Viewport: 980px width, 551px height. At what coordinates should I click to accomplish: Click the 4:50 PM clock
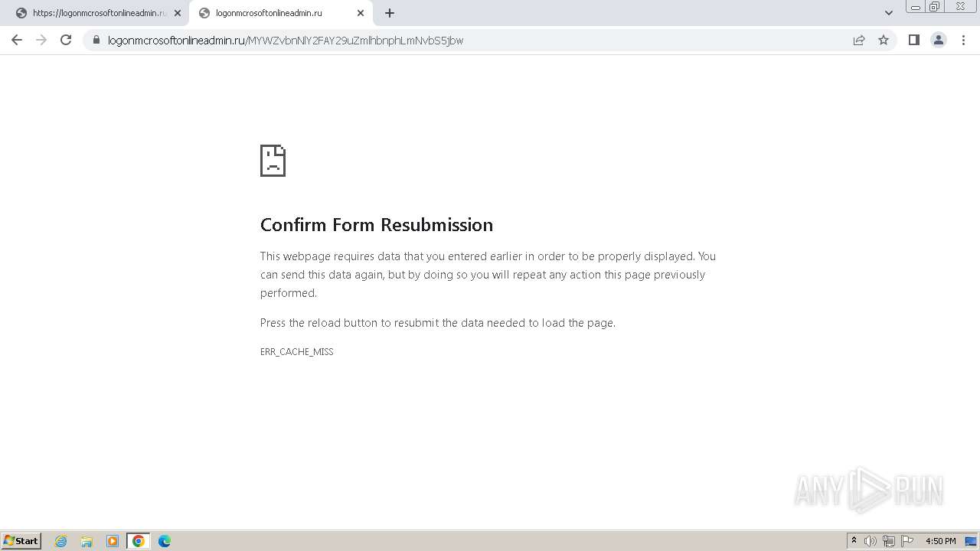[x=940, y=541]
